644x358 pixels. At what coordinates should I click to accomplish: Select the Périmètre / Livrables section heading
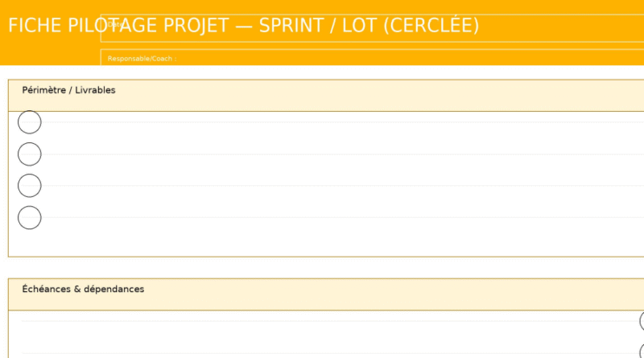tap(69, 90)
